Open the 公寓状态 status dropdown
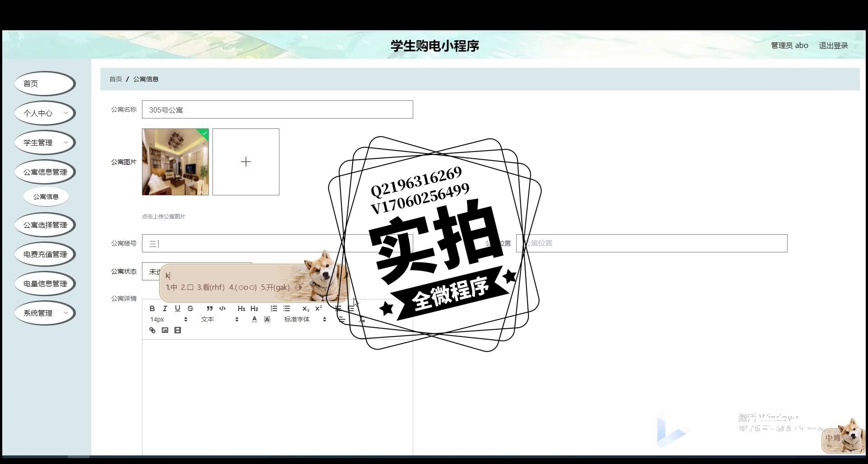868x464 pixels. (196, 271)
